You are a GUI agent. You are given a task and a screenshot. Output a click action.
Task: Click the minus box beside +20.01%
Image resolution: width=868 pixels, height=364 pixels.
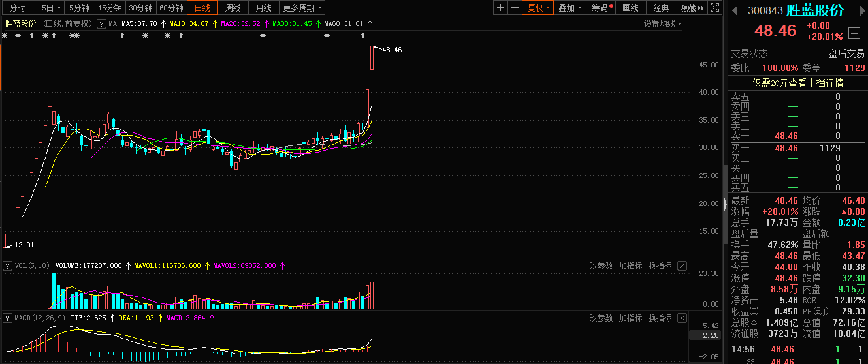pos(854,33)
